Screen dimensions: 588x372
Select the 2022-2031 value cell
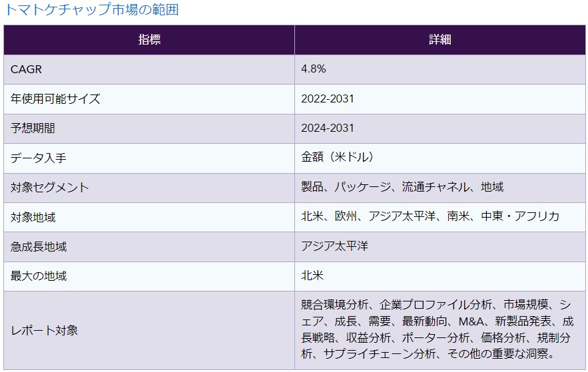tap(328, 99)
